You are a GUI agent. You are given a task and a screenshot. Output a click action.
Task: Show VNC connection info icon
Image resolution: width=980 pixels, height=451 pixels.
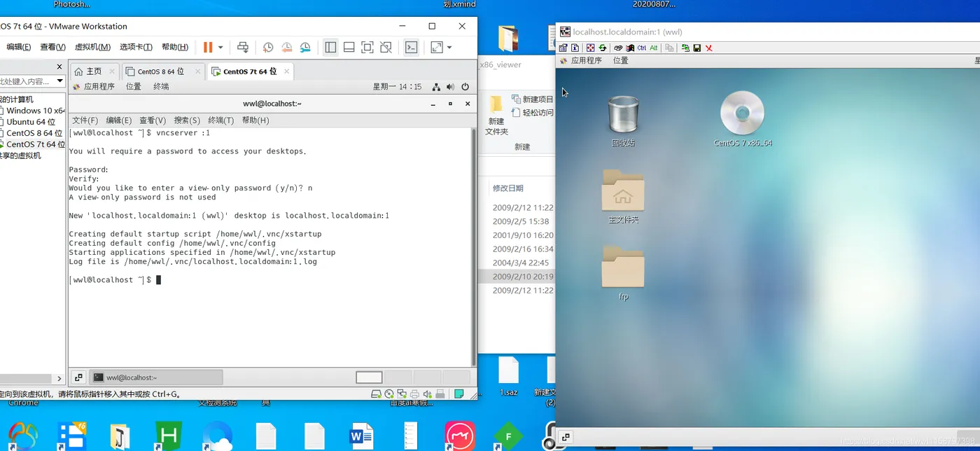point(575,48)
